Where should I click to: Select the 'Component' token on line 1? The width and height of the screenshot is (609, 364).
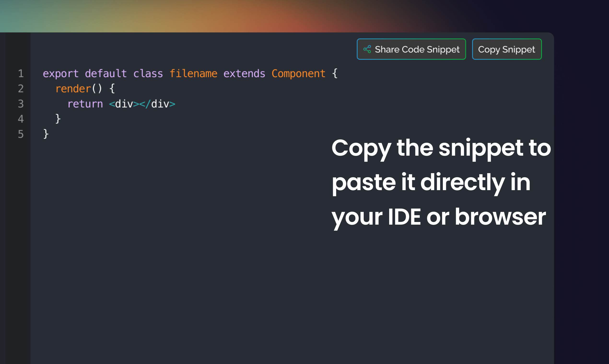299,73
